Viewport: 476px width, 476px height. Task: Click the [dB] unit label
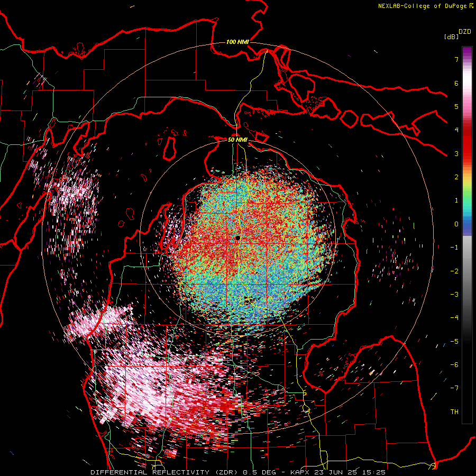(x=451, y=37)
